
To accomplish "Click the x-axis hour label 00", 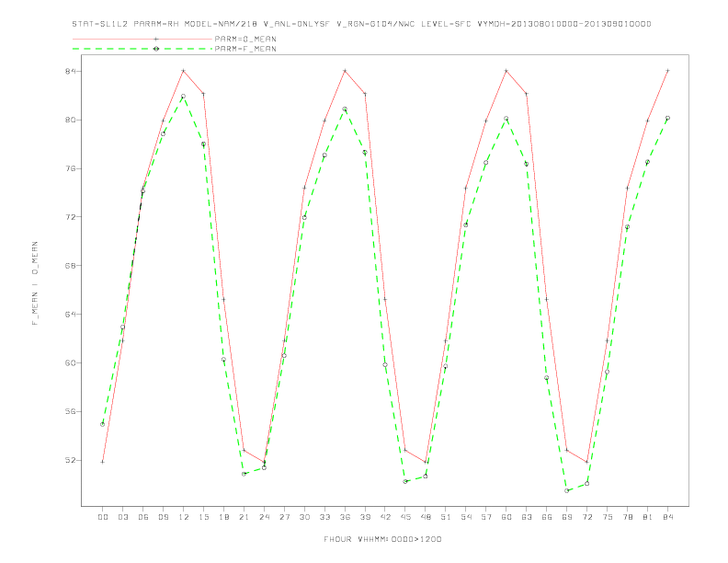I will point(103,517).
